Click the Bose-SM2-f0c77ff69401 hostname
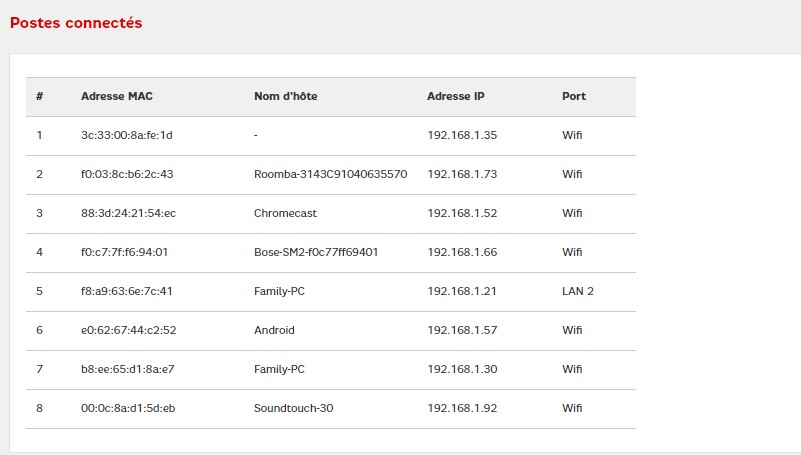801x455 pixels. click(x=316, y=252)
